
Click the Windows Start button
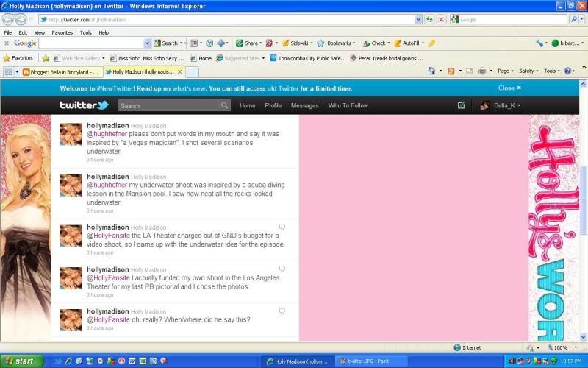click(21, 361)
